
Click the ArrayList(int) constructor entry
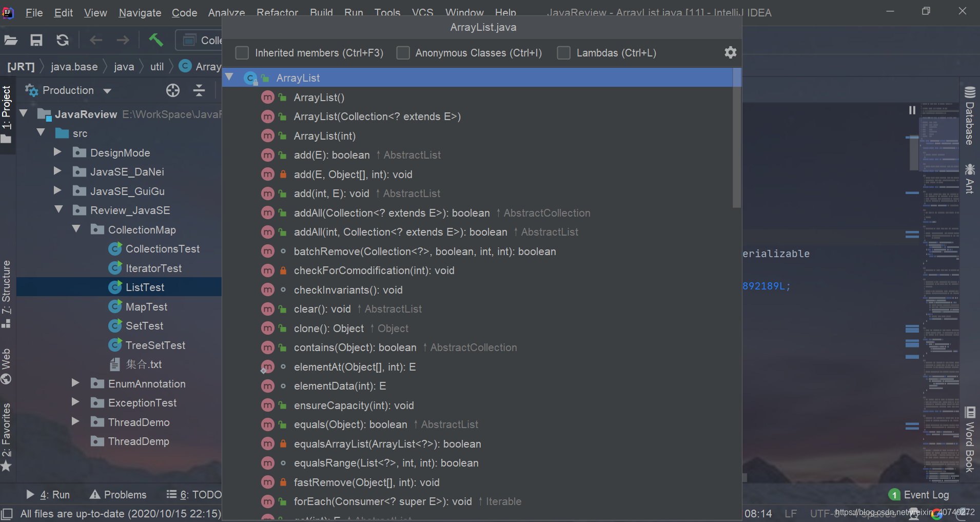pos(324,136)
